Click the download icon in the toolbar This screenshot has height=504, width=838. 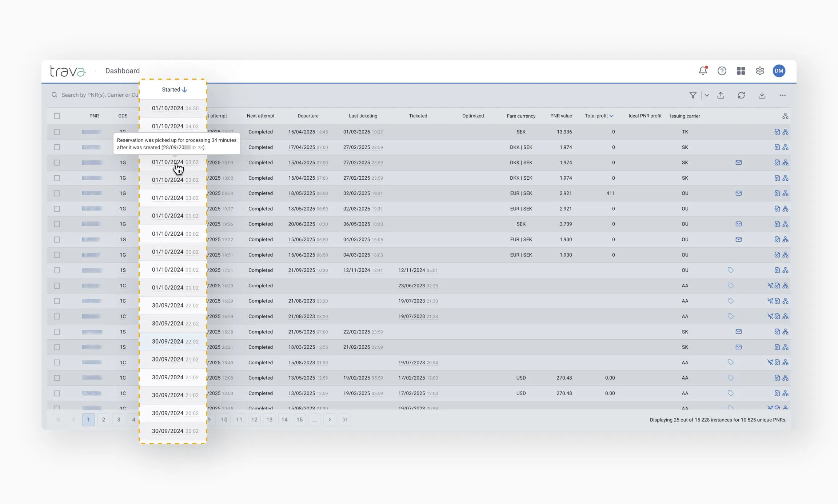(762, 95)
